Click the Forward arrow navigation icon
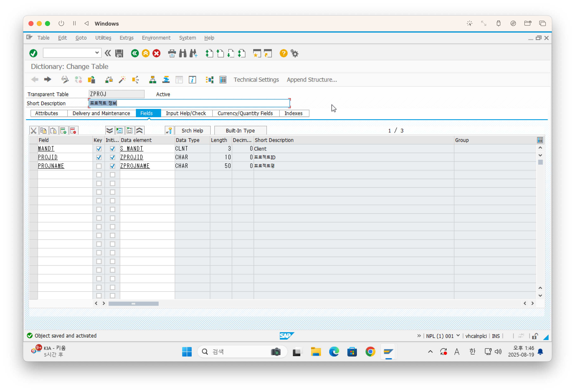Image resolution: width=575 pixels, height=392 pixels. [48, 79]
